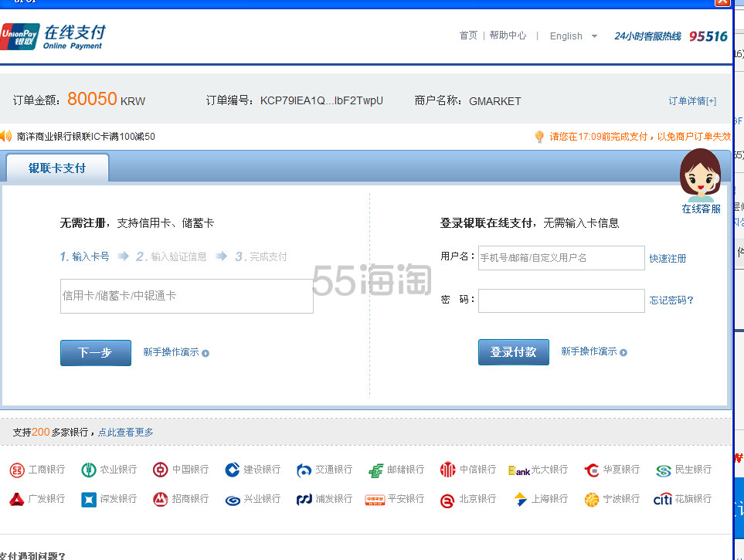Click 点此查看更多 to view more banks
This screenshot has width=744, height=560.
(x=126, y=433)
